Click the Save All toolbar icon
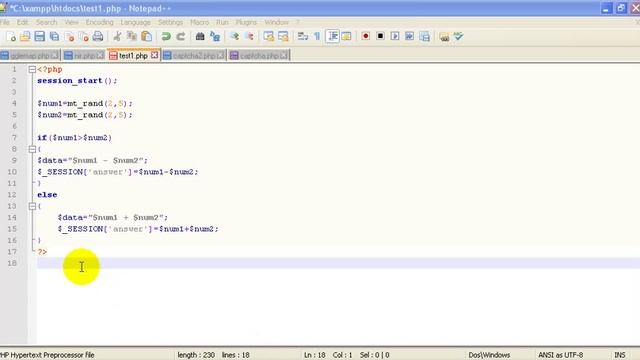This screenshot has width=640, height=360. [x=54, y=37]
